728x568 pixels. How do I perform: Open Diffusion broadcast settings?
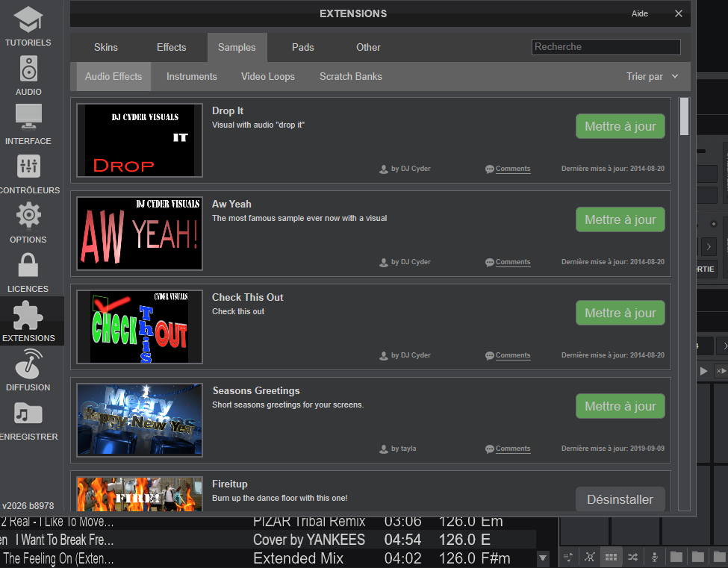(x=28, y=370)
